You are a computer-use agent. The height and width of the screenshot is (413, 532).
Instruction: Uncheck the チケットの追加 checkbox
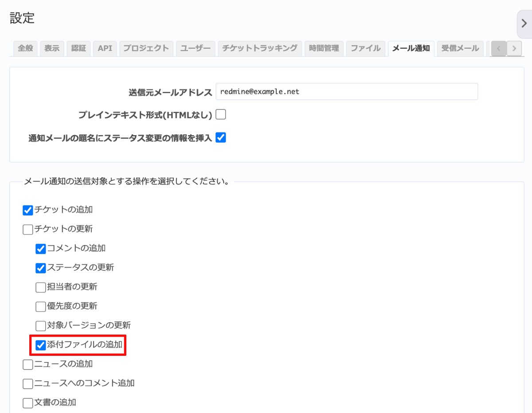(28, 210)
